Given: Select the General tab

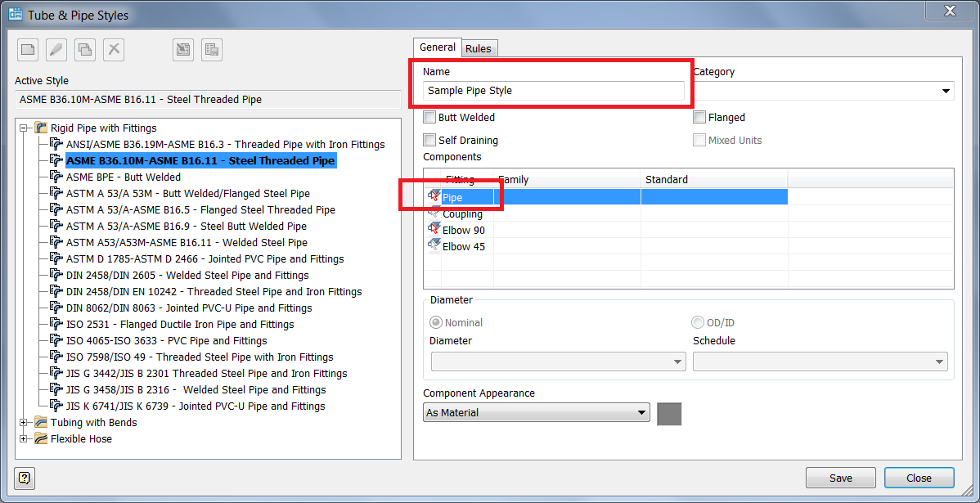Looking at the screenshot, I should tap(437, 47).
